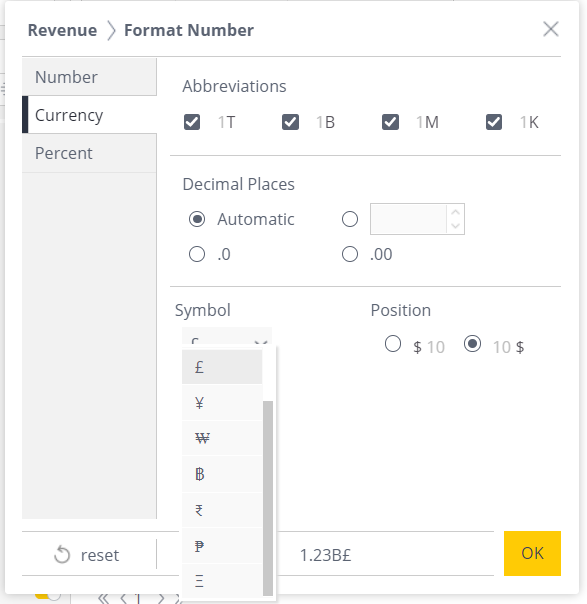Select the .00 decimal places radio
The image size is (587, 604).
(x=350, y=254)
